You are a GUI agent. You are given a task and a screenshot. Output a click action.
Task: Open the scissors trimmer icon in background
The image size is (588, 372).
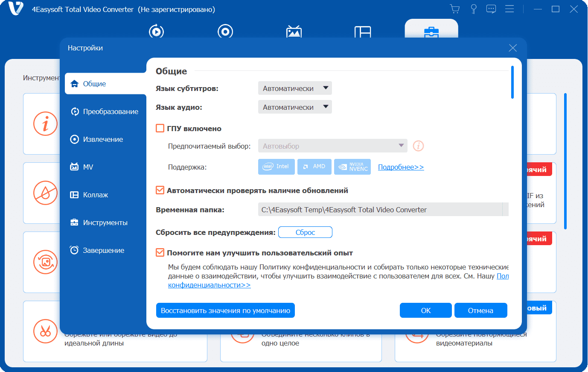pos(45,331)
